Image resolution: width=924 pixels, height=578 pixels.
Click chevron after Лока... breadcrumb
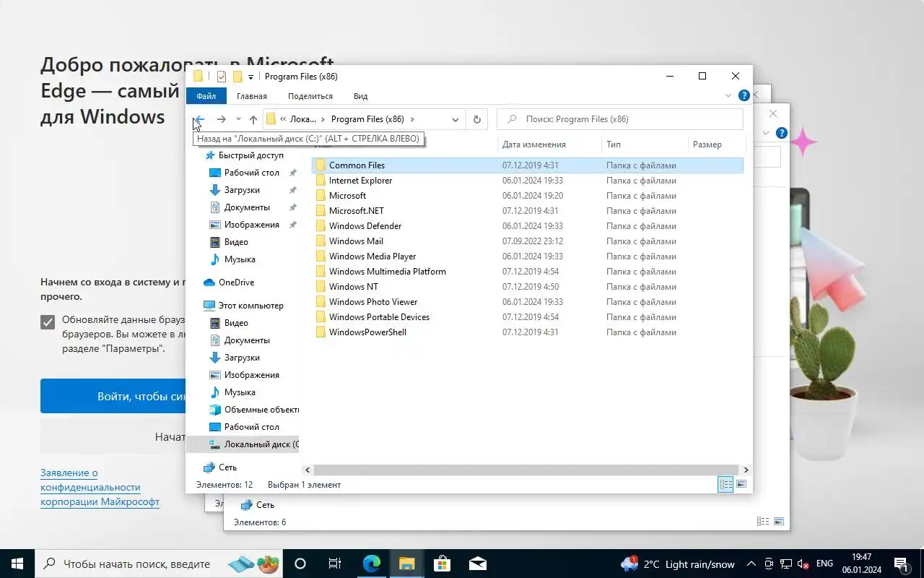click(x=323, y=119)
